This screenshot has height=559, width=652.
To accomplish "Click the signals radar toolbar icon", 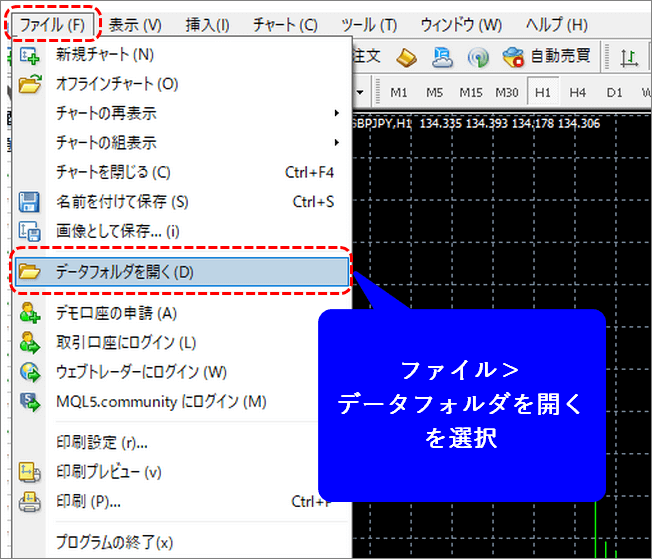I will click(x=477, y=57).
